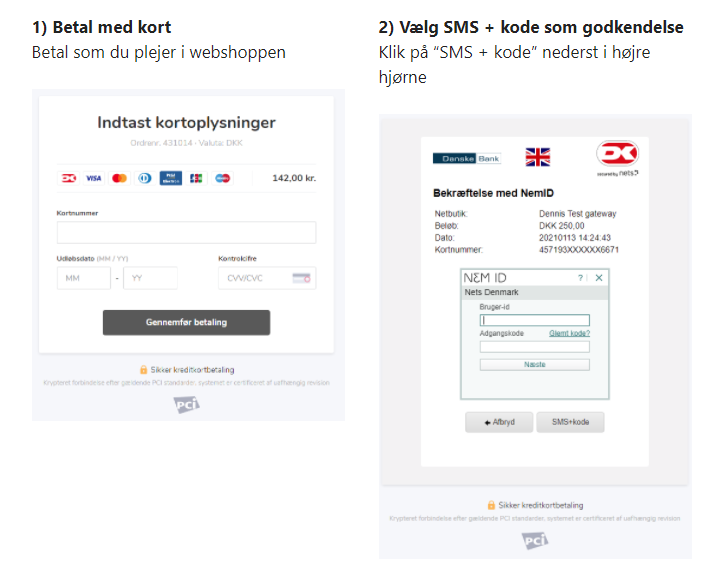Choose the SMS+kode button
714x584 pixels.
pyautogui.click(x=571, y=422)
